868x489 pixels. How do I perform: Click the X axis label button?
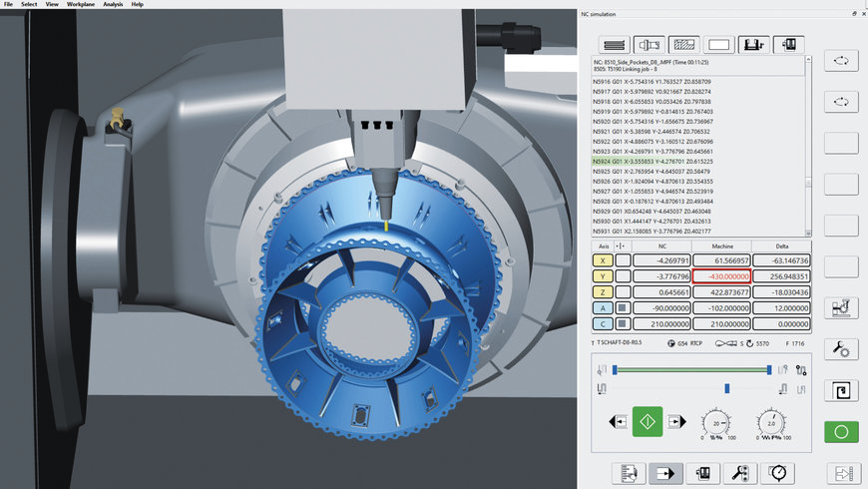coord(603,260)
